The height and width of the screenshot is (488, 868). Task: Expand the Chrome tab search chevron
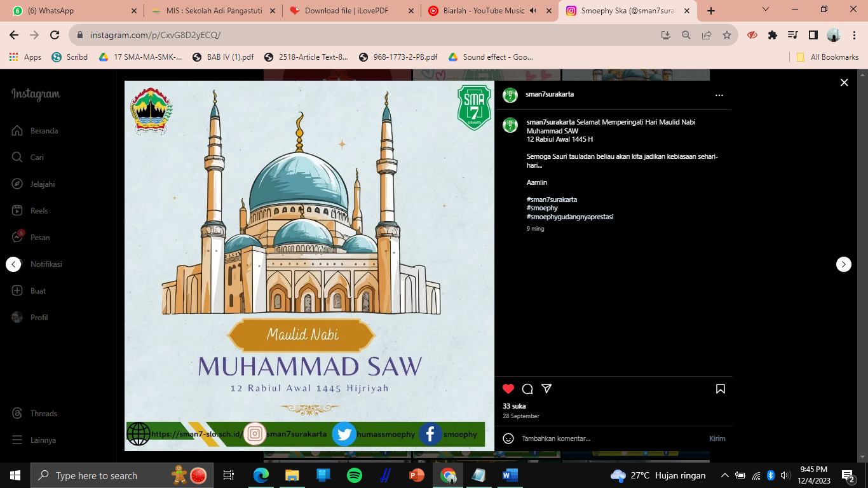pyautogui.click(x=766, y=10)
